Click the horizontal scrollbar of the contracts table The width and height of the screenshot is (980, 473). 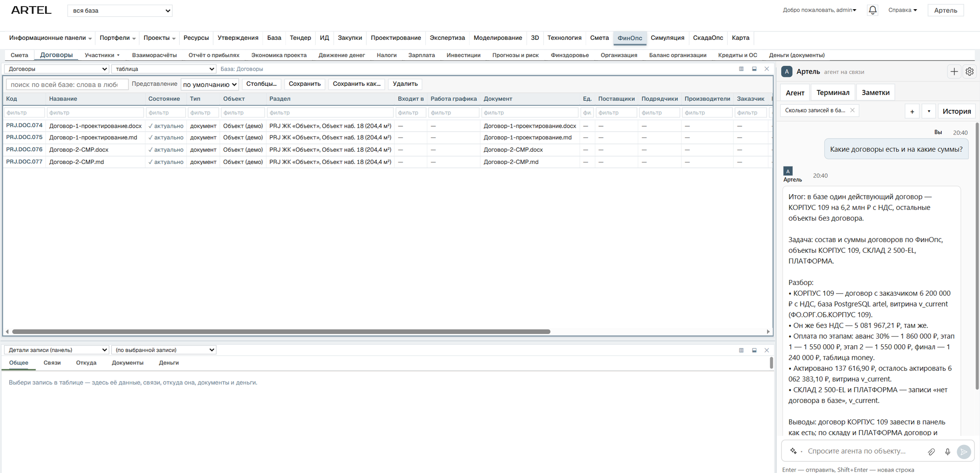click(x=281, y=332)
